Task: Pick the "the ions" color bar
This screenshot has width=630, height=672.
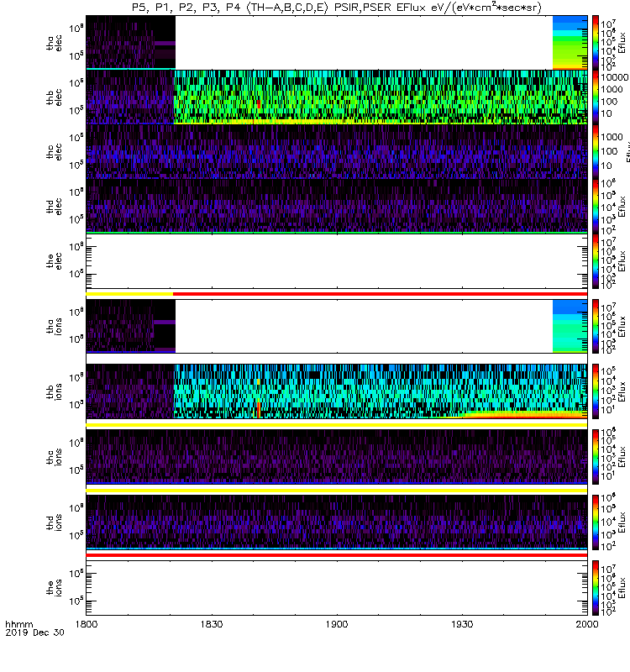Action: pos(596,587)
